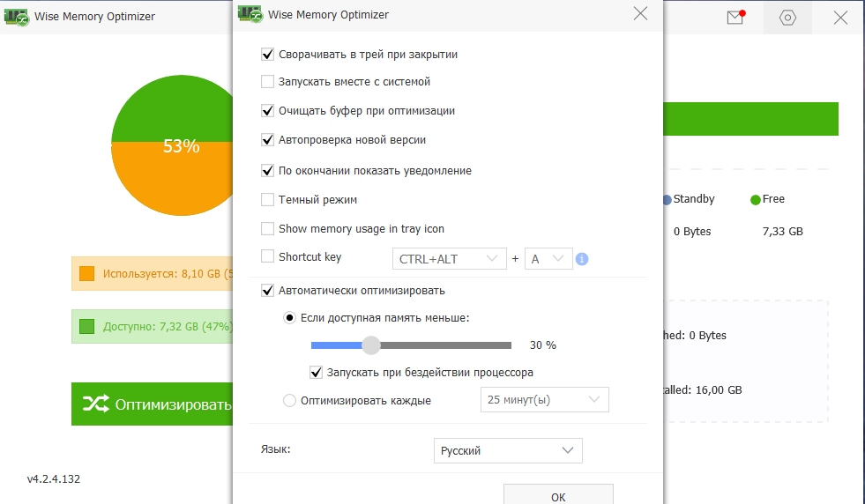Click OK to confirm settings

pos(558,494)
